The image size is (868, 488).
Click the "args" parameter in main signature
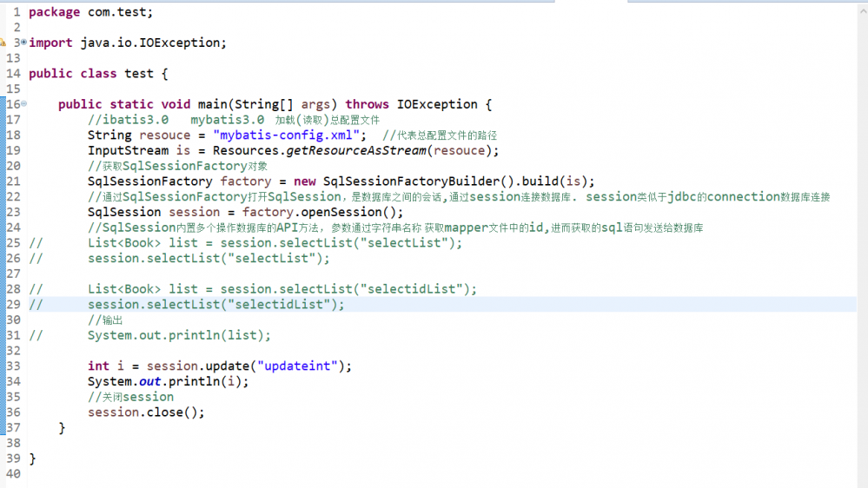(315, 104)
